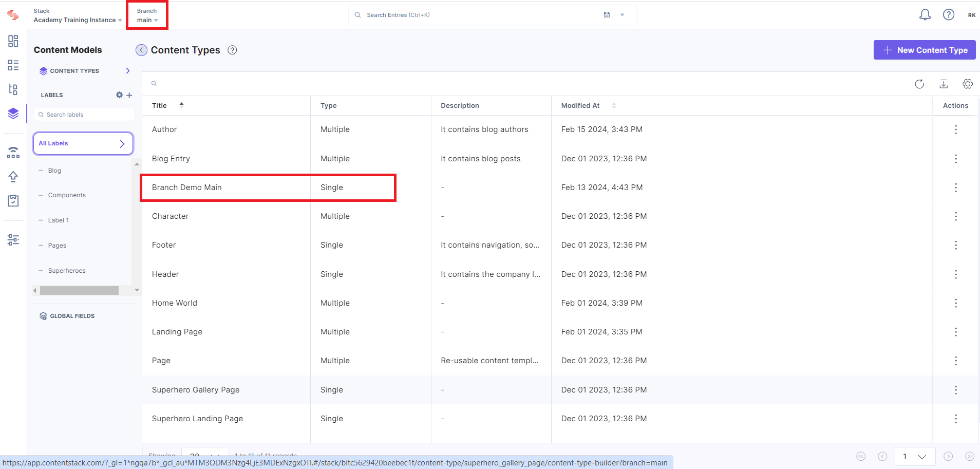The height and width of the screenshot is (469, 980).
Task: Open the Dashboard icon in left rail
Action: tap(13, 41)
